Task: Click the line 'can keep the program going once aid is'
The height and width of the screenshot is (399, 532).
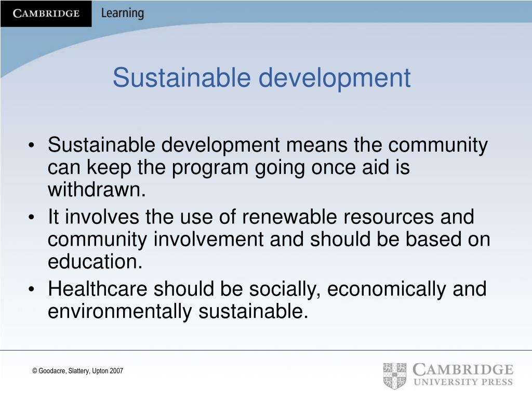Action: click(229, 168)
